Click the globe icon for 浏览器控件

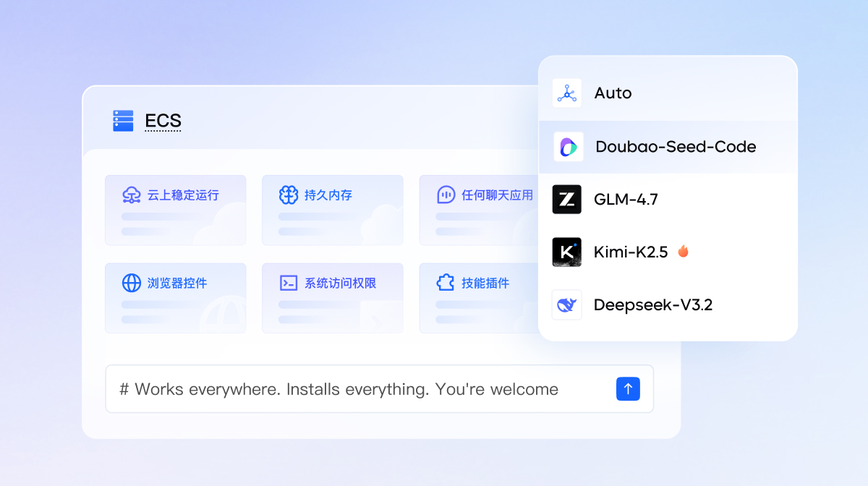click(x=132, y=283)
